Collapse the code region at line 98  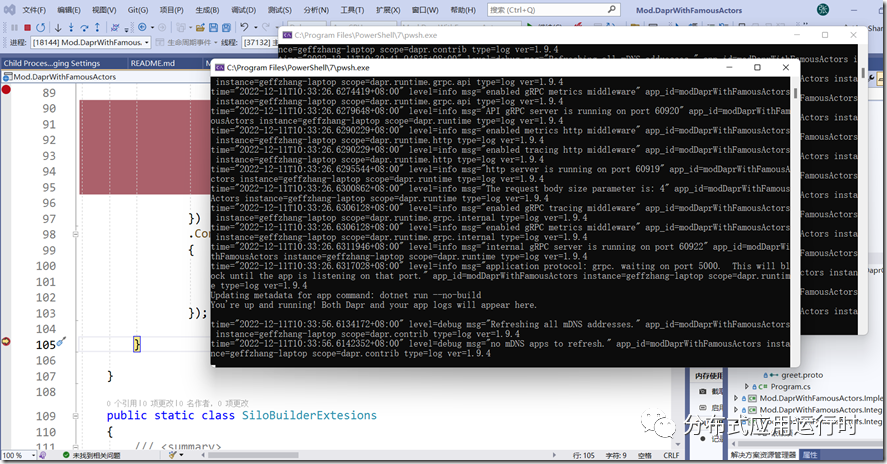75,234
